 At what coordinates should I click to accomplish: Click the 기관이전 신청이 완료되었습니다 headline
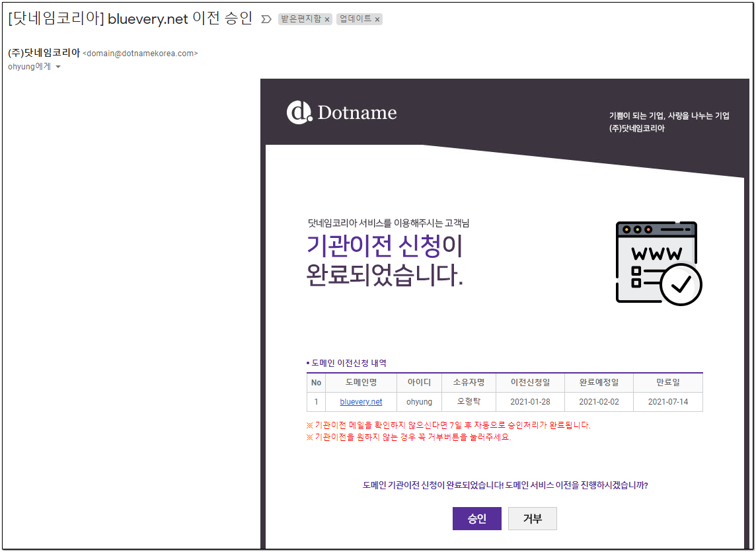pos(384,260)
